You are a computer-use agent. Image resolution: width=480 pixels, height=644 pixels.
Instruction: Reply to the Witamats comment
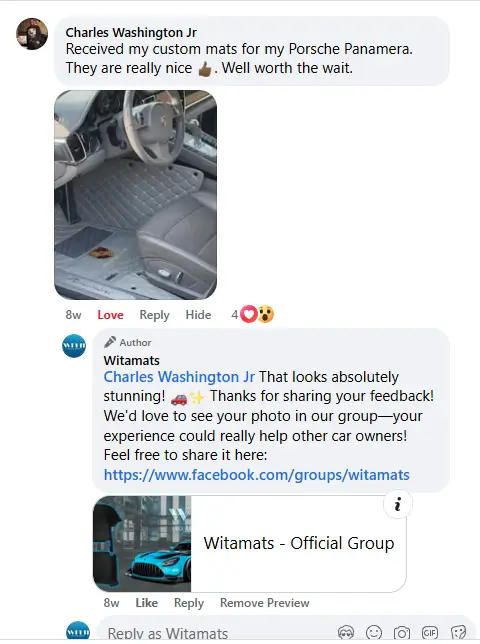coord(189,603)
